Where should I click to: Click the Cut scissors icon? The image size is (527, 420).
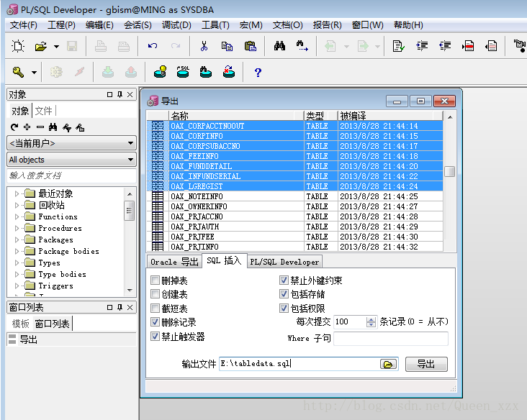[204, 45]
